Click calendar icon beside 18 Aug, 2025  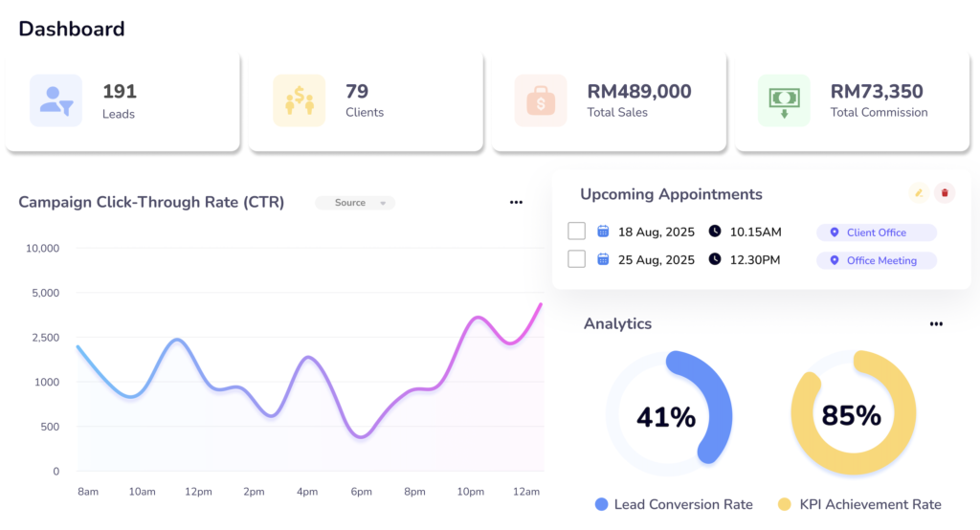[x=603, y=232]
